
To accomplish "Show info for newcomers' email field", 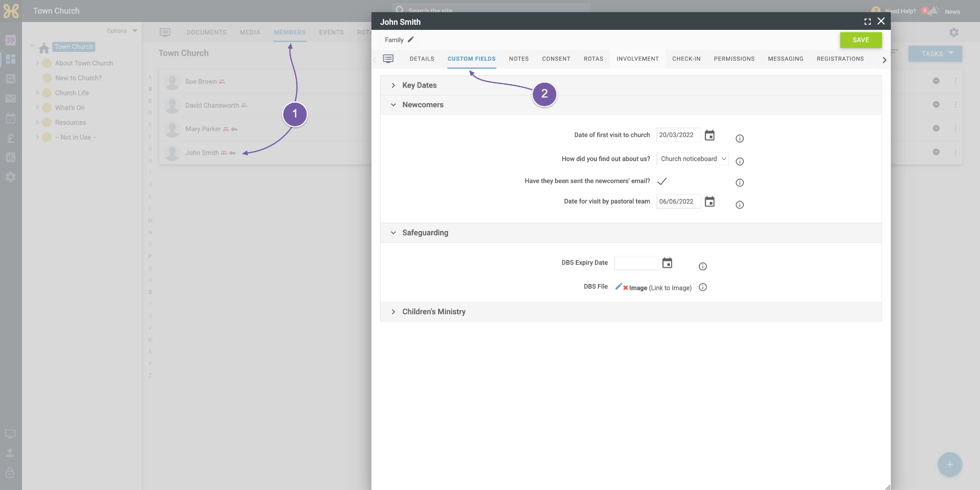I will [740, 183].
